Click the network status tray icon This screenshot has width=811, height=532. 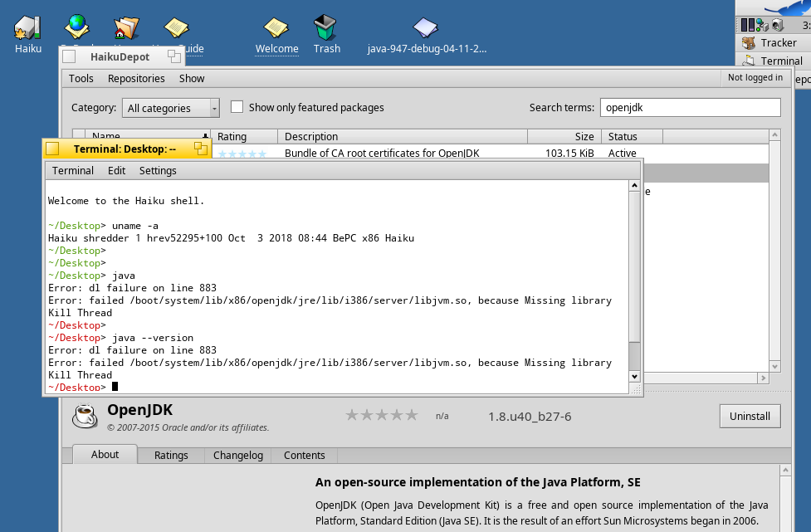762,25
